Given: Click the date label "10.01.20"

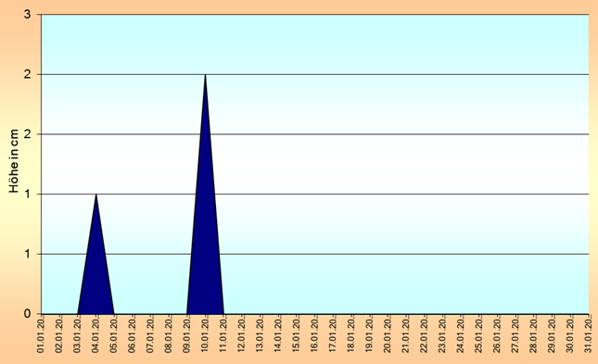Looking at the screenshot, I should [206, 335].
